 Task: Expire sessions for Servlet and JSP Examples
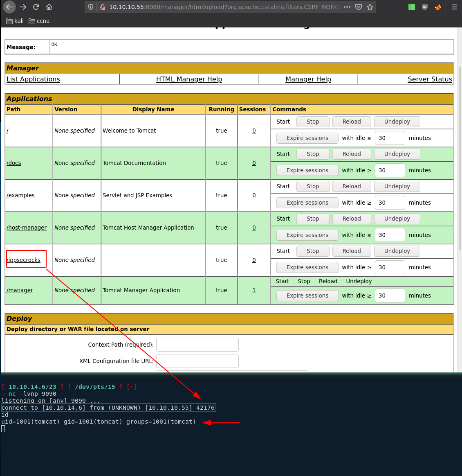307,203
